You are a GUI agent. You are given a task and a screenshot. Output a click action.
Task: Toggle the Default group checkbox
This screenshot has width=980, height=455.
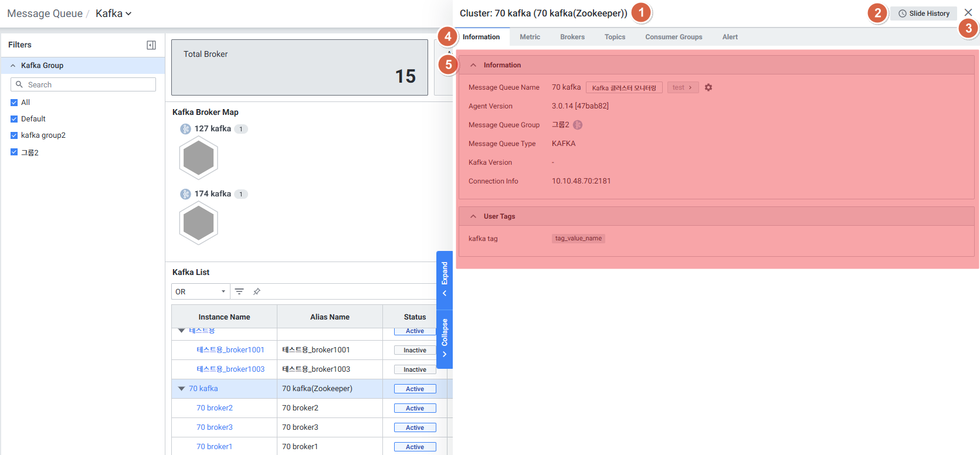click(14, 119)
